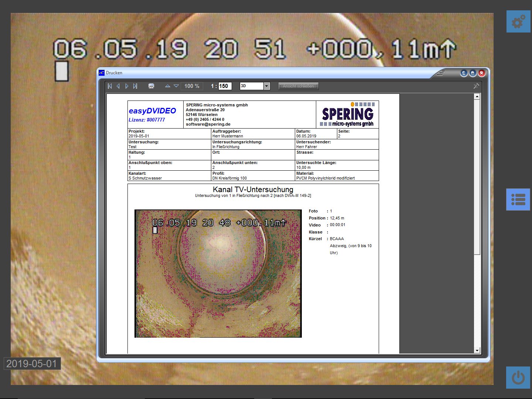Image resolution: width=532 pixels, height=399 pixels.
Task: Open the 3D view dropdown
Action: click(266, 86)
